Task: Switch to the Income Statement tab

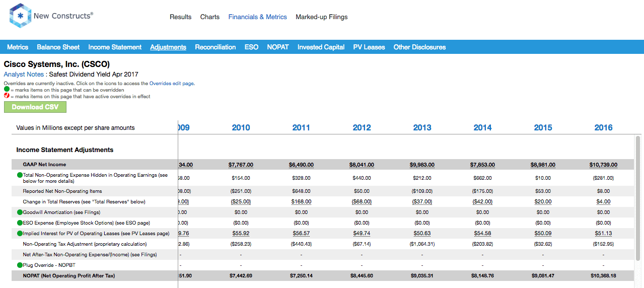Action: (115, 47)
